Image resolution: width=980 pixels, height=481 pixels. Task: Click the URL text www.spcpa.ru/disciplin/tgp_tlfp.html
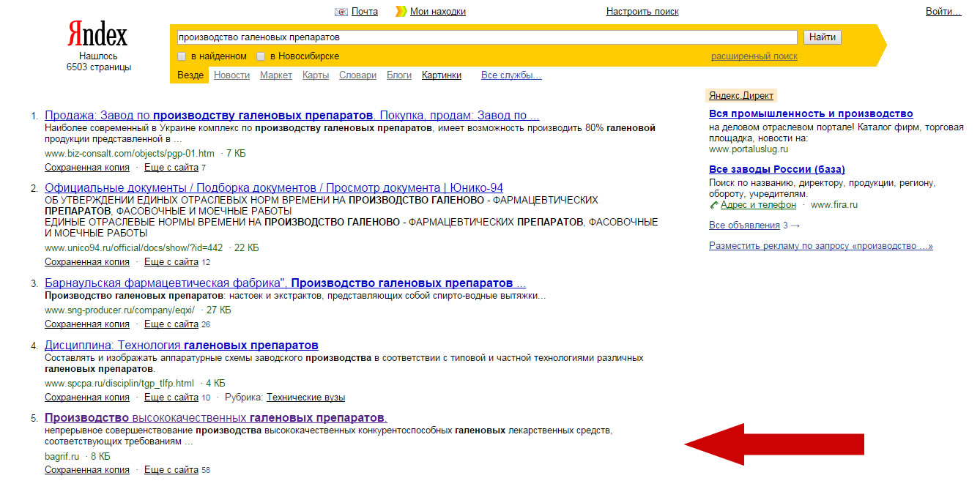click(119, 384)
